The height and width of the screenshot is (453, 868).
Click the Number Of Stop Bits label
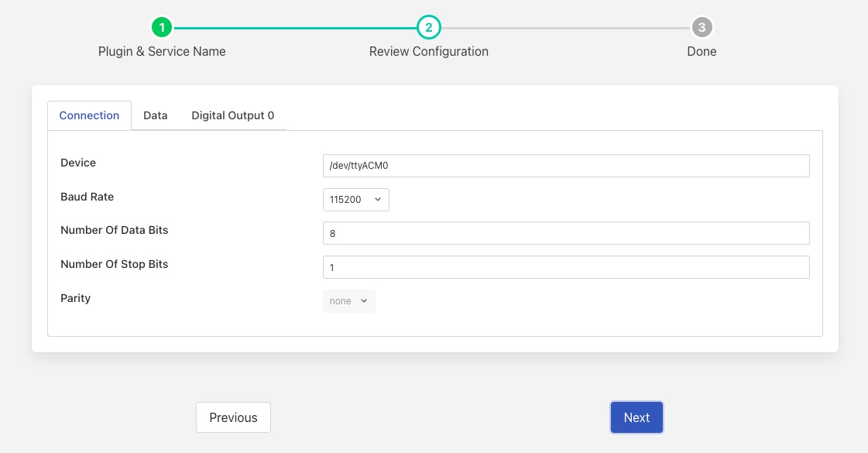(x=114, y=264)
